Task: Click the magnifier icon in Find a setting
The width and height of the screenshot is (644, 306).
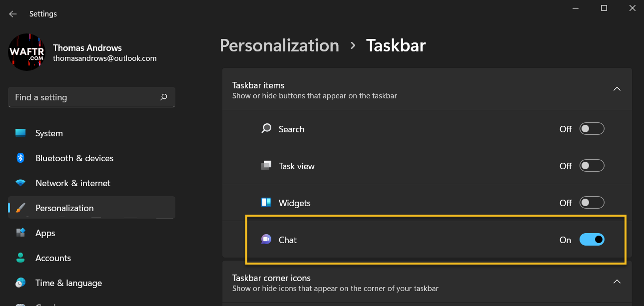Action: pyautogui.click(x=163, y=97)
